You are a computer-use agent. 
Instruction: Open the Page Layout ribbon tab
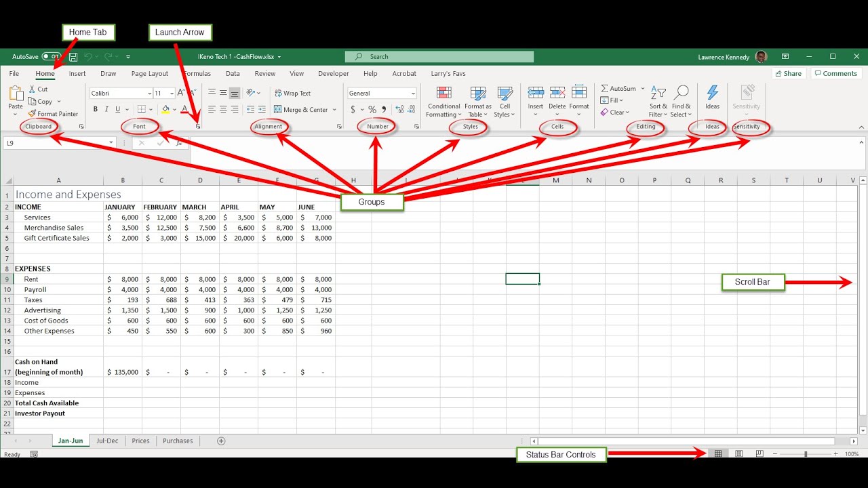coord(150,74)
